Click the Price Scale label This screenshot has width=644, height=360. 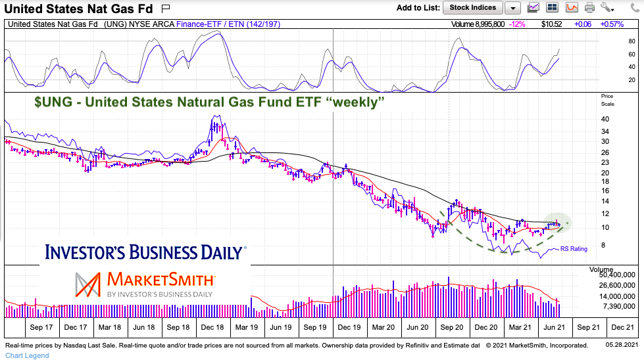[x=607, y=100]
